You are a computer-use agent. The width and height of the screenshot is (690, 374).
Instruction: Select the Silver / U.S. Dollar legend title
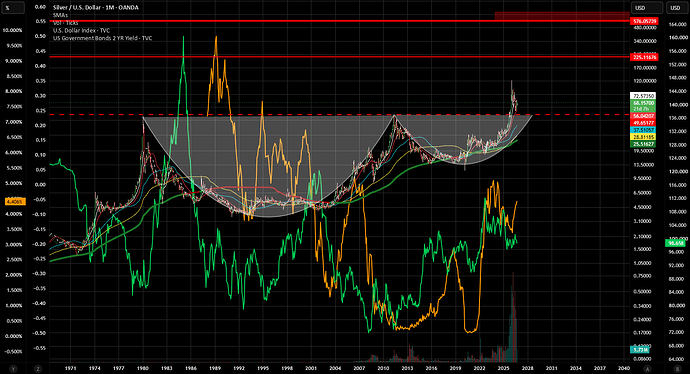(95, 7)
